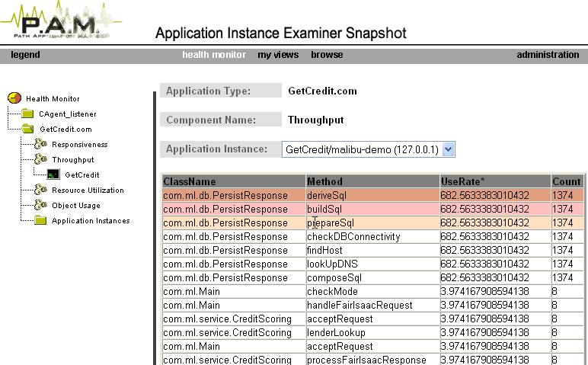This screenshot has height=365, width=588.
Task: Open the browse menu
Action: click(x=327, y=55)
